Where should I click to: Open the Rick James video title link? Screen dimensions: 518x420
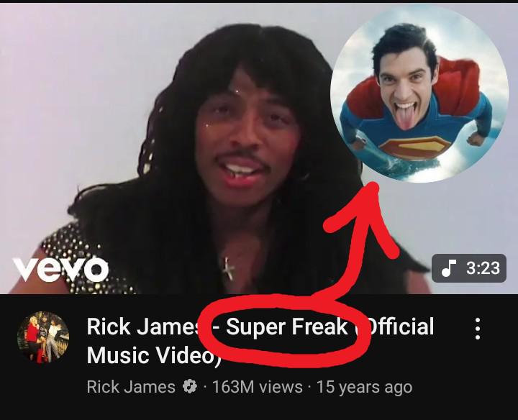point(260,340)
